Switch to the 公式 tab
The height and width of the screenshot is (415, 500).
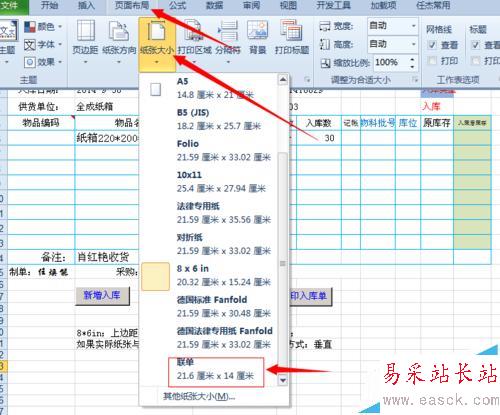(177, 6)
